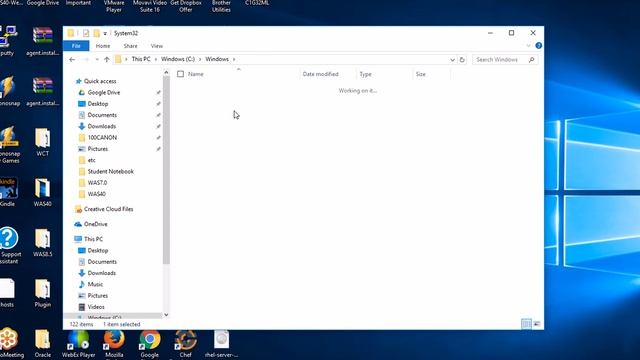Click New folder icon in title bar
Screen dimensions: 640x360
[96, 33]
